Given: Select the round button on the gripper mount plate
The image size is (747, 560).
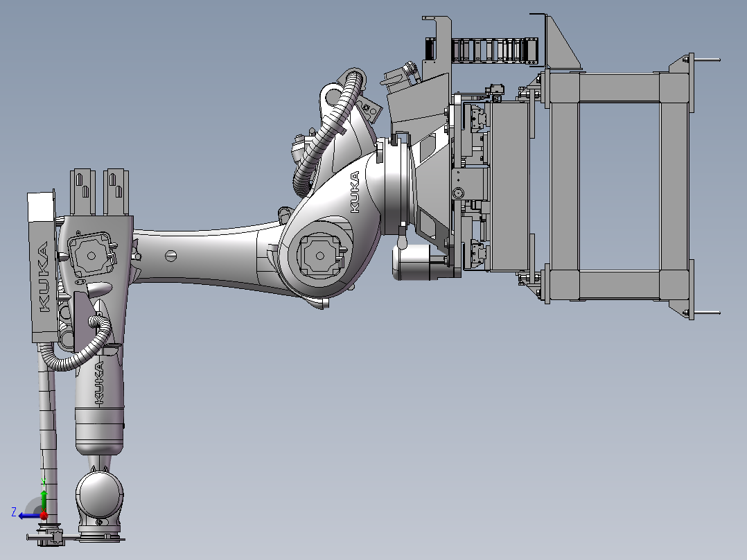Looking at the screenshot, I should pos(458,193).
